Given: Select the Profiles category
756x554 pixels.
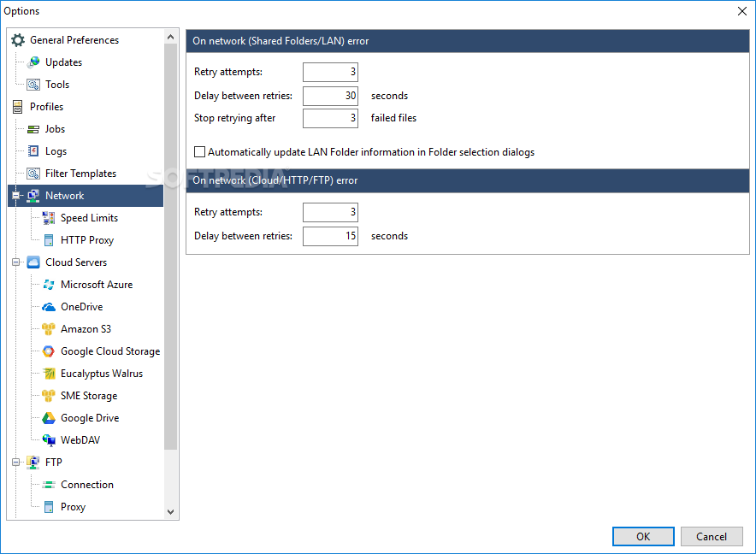Looking at the screenshot, I should click(47, 107).
